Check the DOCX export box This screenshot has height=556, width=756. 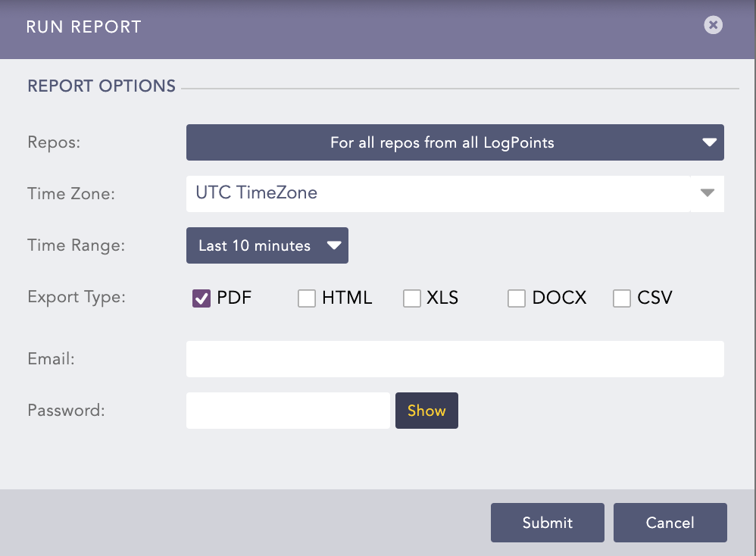(x=516, y=298)
